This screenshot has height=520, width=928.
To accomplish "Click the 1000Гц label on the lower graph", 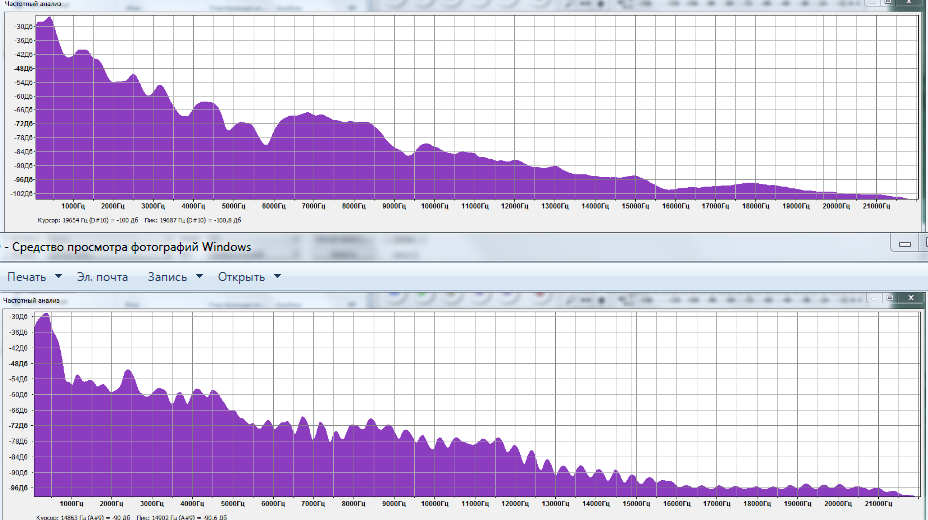I will click(71, 503).
